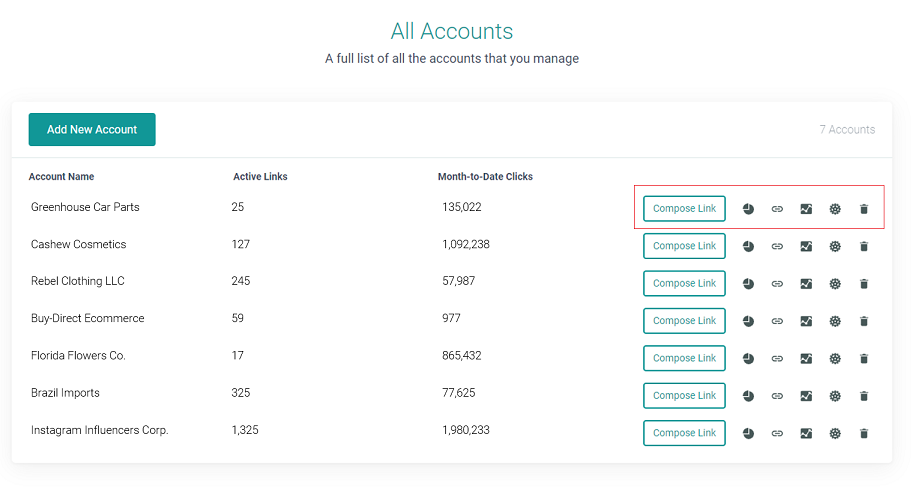
Task: Delete Cashew Cosmetics using trash icon
Action: (x=864, y=246)
